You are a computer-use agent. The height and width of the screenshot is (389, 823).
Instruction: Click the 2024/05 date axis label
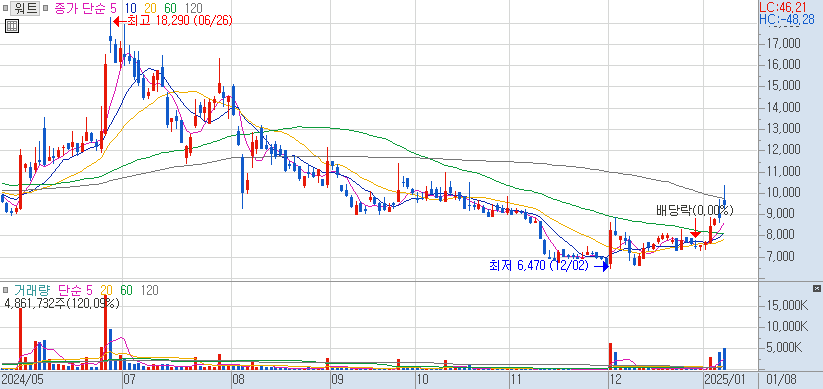[22, 380]
